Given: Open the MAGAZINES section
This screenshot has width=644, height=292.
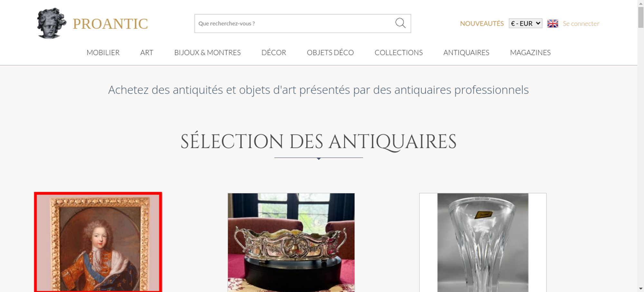Looking at the screenshot, I should (530, 52).
